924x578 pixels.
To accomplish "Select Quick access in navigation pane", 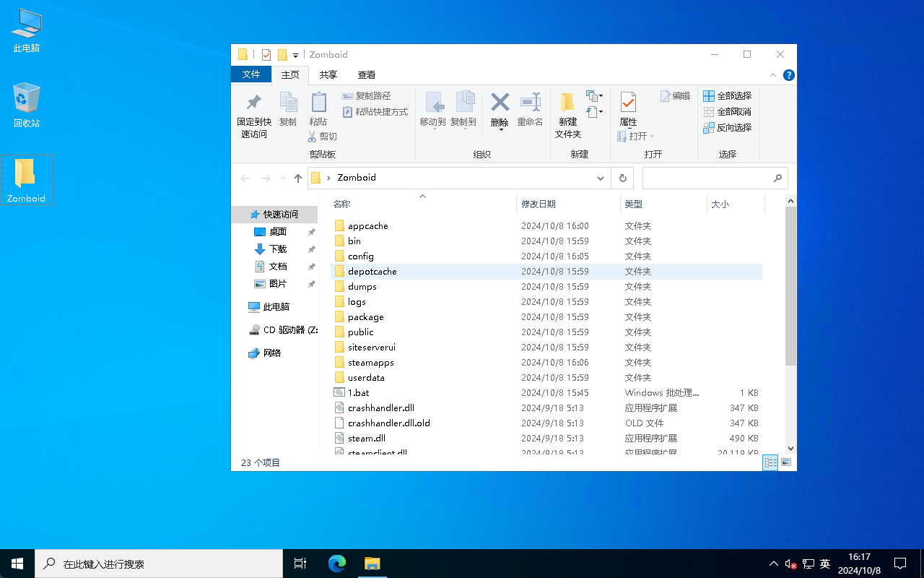I will coord(274,215).
